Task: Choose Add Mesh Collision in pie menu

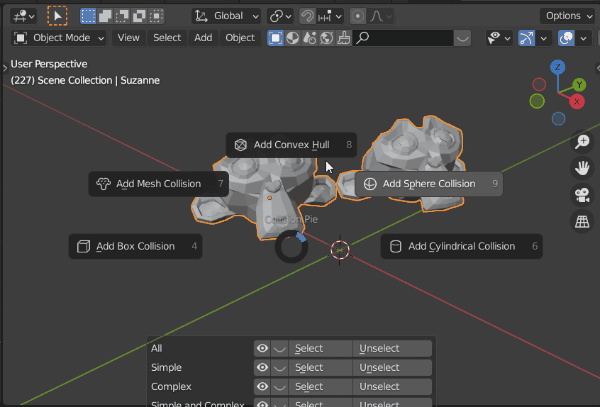Action: coord(159,184)
